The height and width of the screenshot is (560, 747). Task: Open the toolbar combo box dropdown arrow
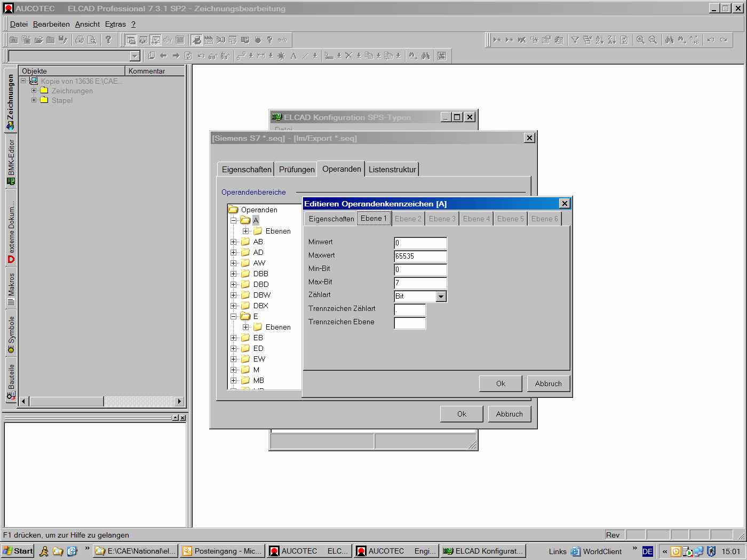tap(135, 56)
